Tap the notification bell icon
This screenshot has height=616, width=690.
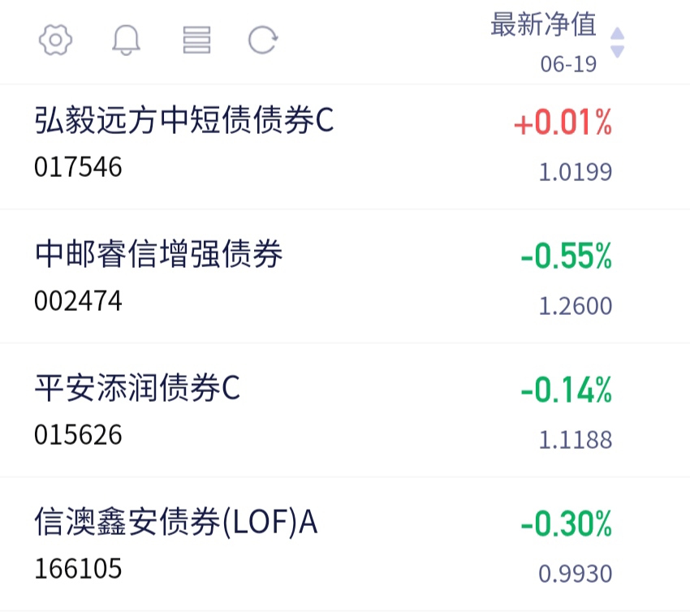(127, 40)
